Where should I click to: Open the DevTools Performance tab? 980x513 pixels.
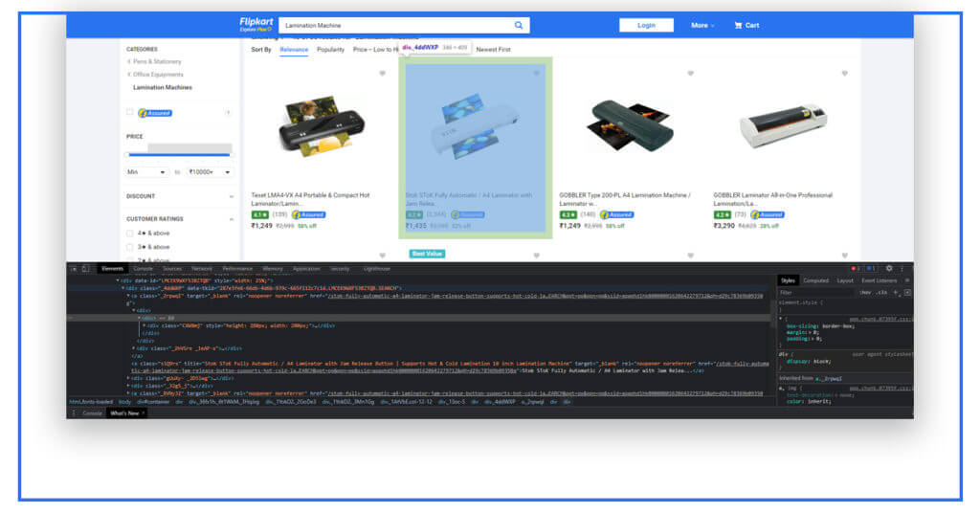click(x=237, y=269)
